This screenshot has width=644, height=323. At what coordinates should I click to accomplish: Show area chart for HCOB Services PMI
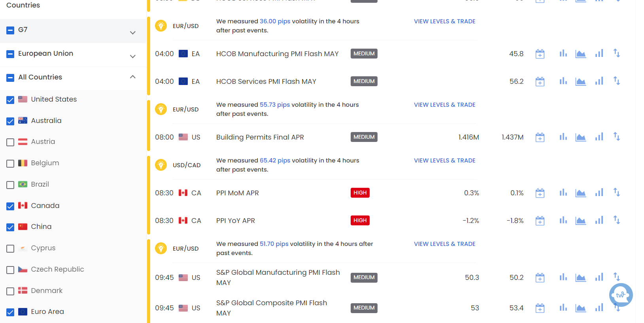pos(580,81)
